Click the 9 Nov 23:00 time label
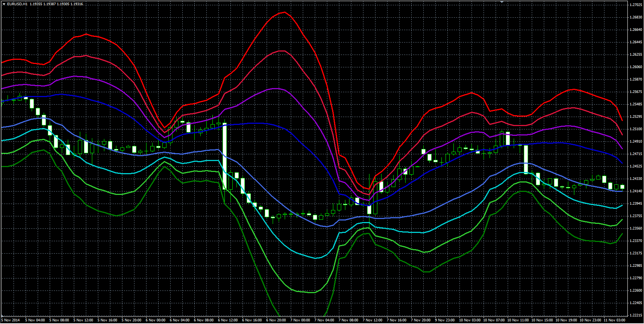 pyautogui.click(x=445, y=320)
